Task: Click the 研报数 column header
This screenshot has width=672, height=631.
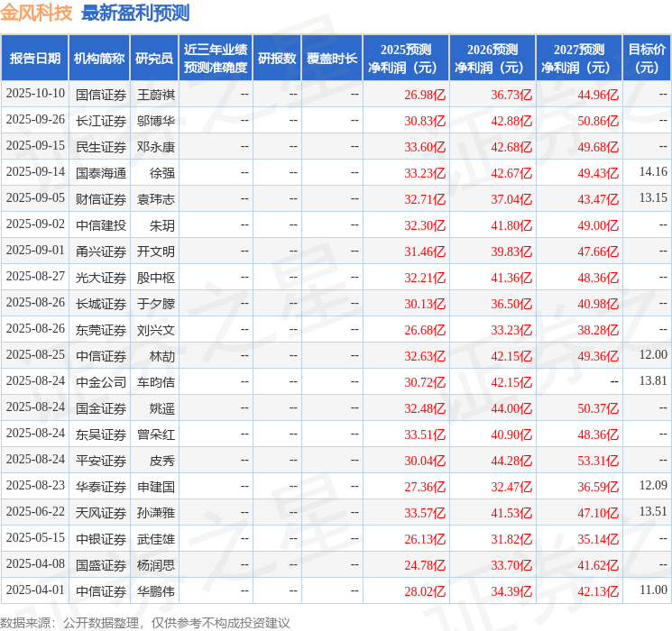Action: pyautogui.click(x=276, y=58)
